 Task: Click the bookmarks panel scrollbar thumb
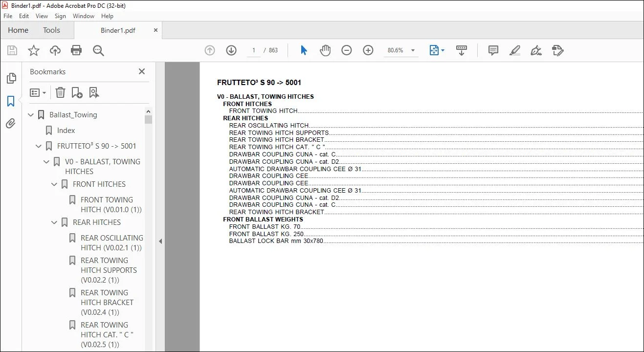click(x=148, y=119)
